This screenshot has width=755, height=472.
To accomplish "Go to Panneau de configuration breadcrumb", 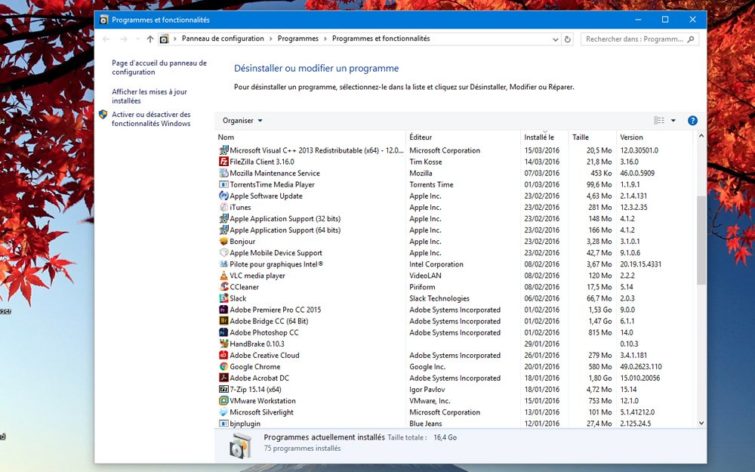I will (223, 39).
